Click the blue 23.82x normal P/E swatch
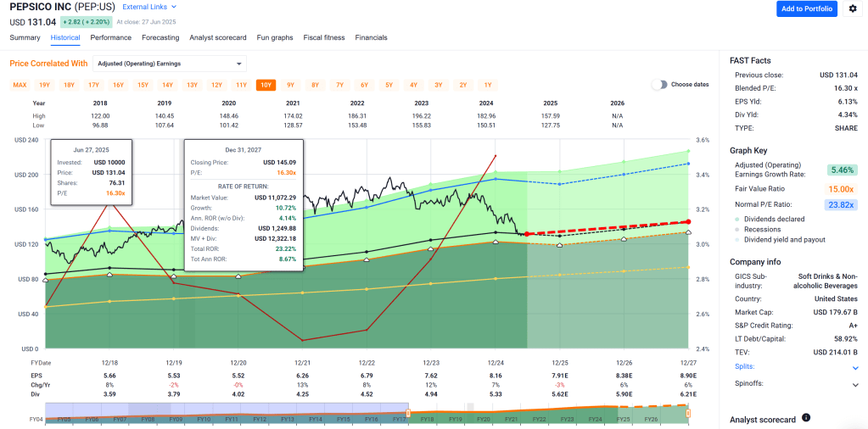Image resolution: width=868 pixels, height=429 pixels. point(843,204)
